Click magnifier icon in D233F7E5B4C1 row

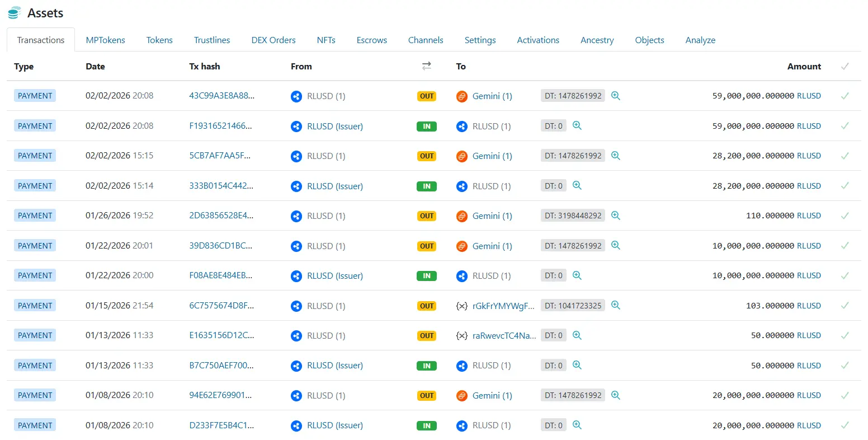(577, 425)
